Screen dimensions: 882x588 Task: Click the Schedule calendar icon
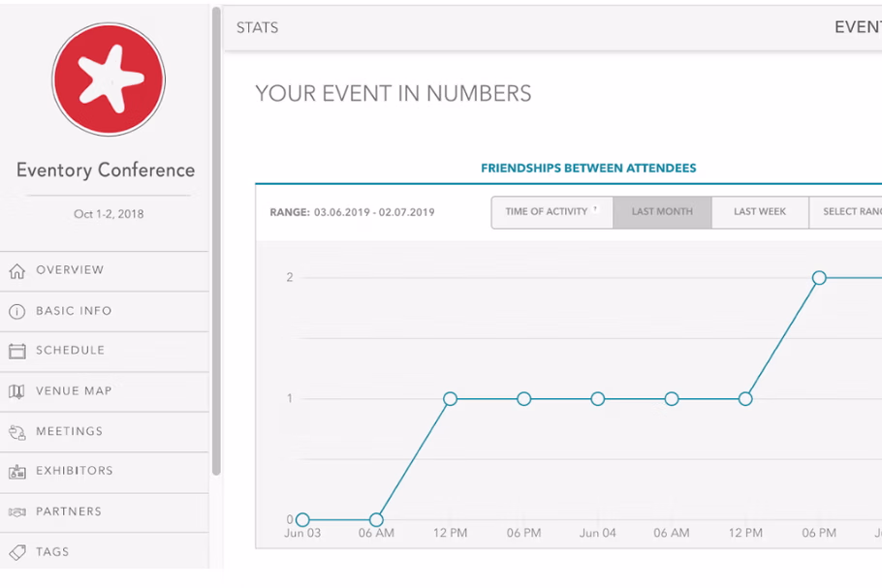click(x=16, y=352)
